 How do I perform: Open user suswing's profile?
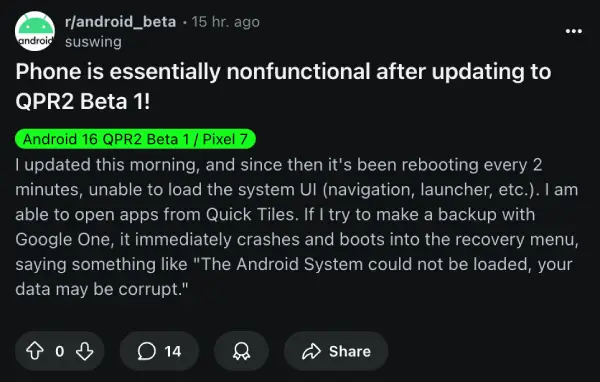(x=93, y=42)
